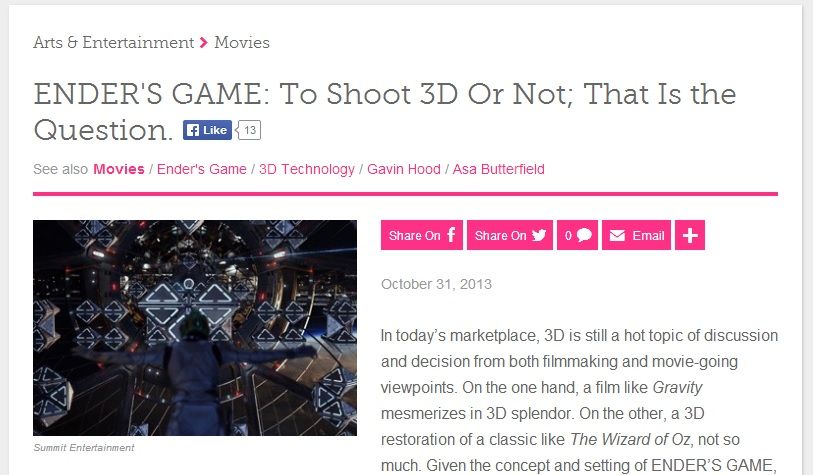Screen dimensions: 813x475
Task: Click the Share On Facebook button
Action: (x=422, y=235)
